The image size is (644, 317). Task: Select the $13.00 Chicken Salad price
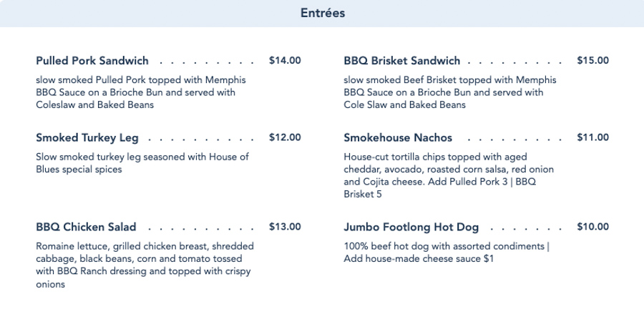point(285,228)
